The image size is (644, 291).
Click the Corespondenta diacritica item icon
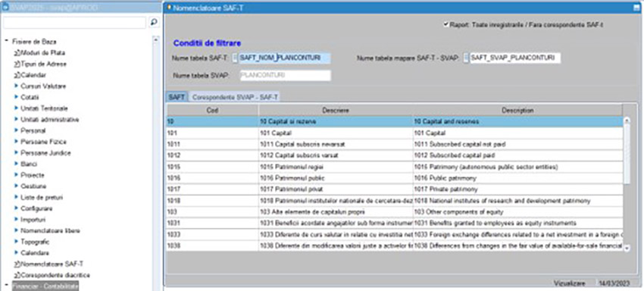click(x=17, y=275)
